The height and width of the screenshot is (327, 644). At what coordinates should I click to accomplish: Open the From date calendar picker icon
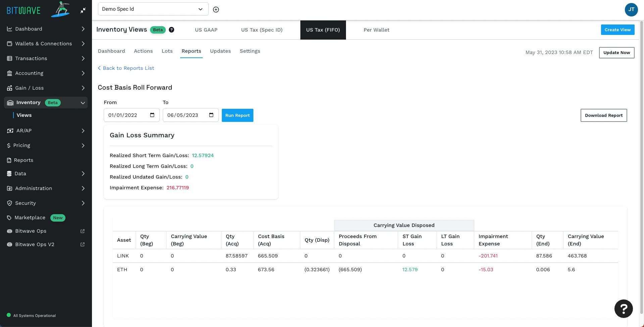pyautogui.click(x=152, y=115)
